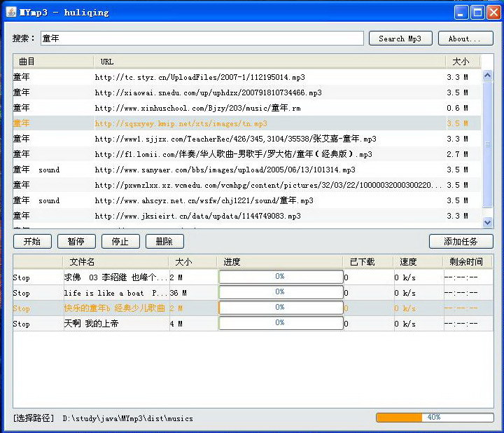Minimize the MYmp3 window
The image size is (504, 433).
point(461,13)
